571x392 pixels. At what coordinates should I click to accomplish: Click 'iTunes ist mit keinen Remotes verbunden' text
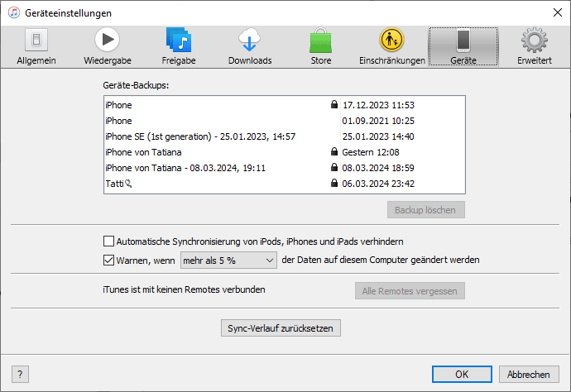click(x=184, y=289)
